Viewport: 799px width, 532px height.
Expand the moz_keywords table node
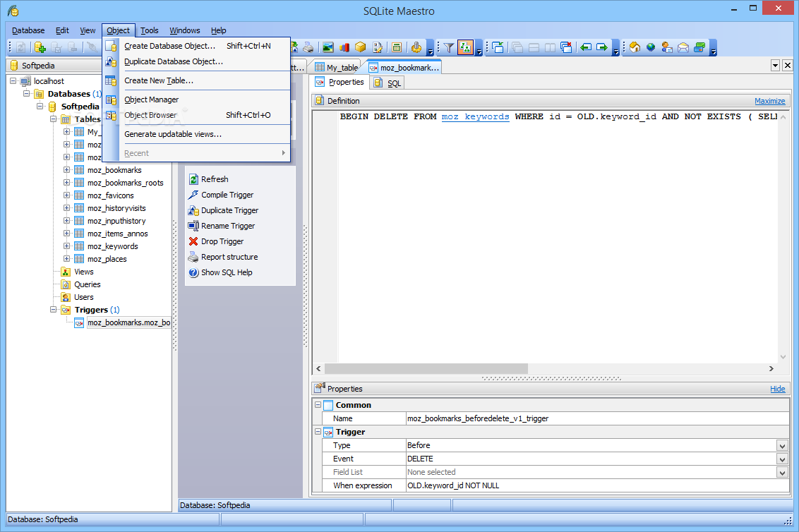coord(67,246)
